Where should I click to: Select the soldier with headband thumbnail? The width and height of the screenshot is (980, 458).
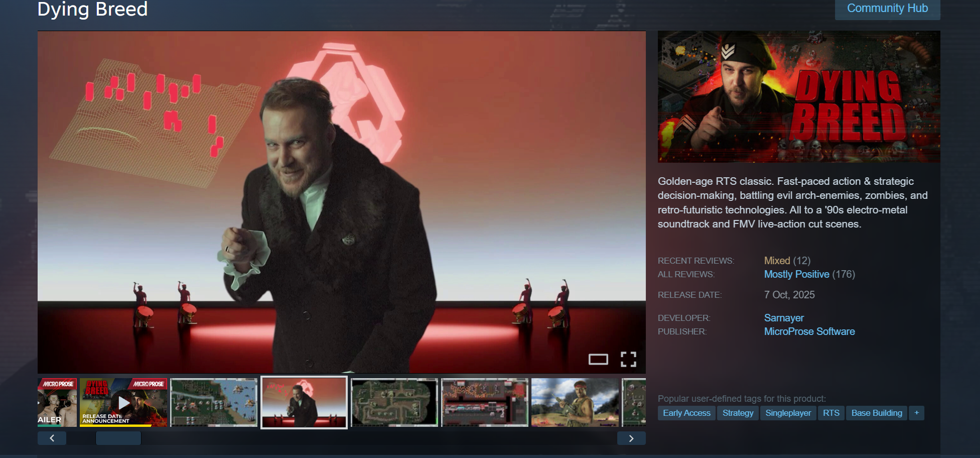point(575,402)
